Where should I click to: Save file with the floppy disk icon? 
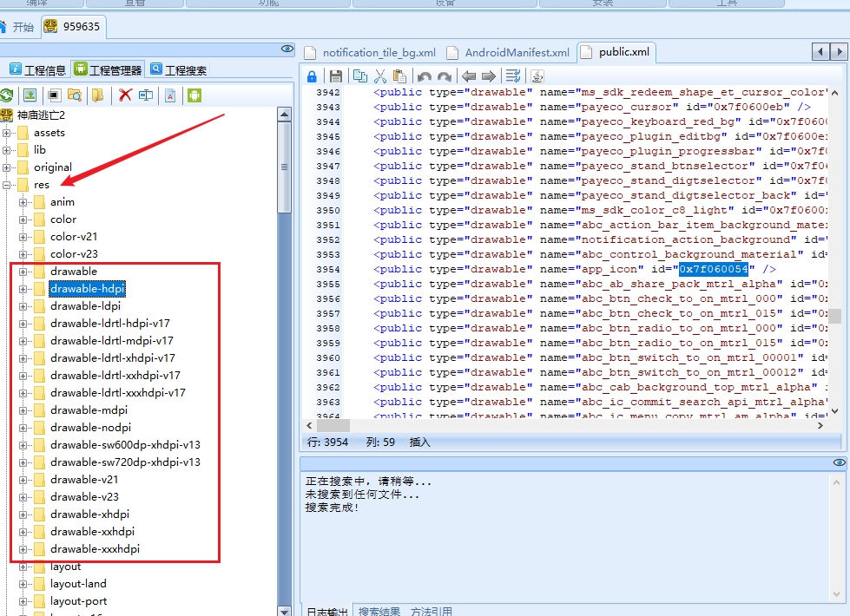336,76
